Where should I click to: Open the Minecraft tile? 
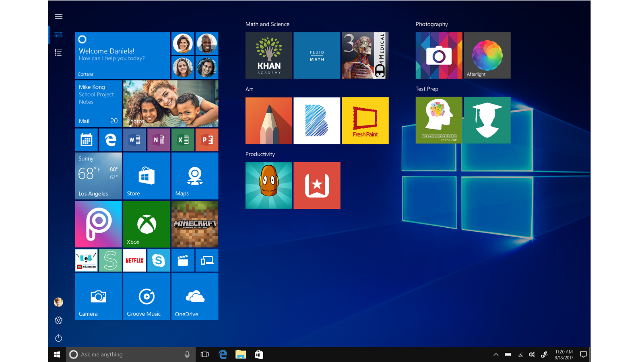click(195, 224)
